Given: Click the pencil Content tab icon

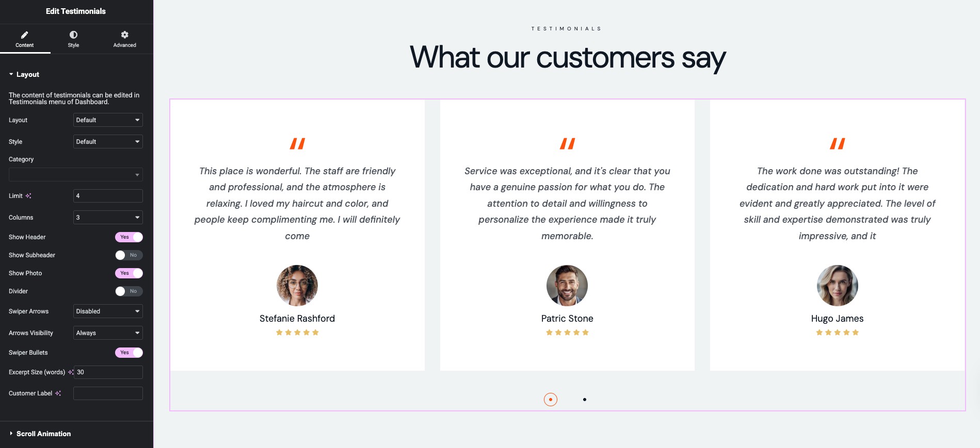Looking at the screenshot, I should tap(24, 35).
